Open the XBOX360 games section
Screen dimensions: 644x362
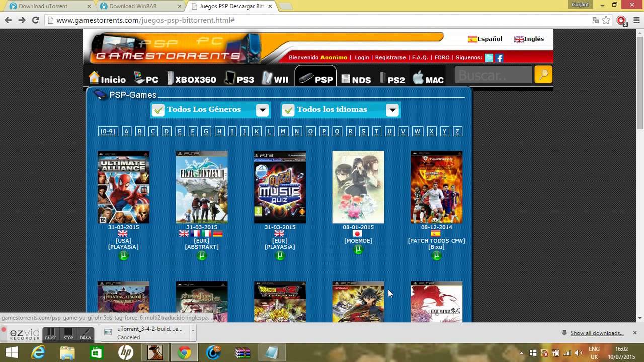(x=192, y=78)
